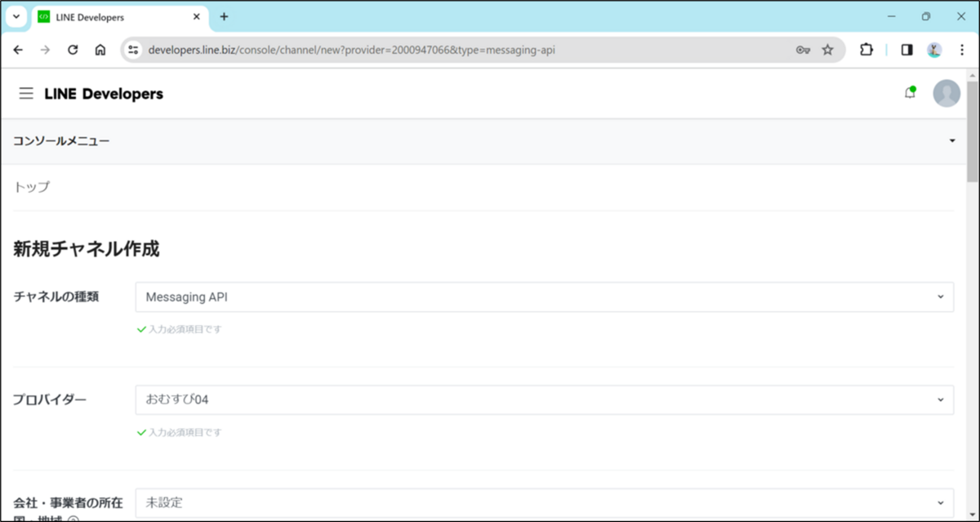Viewport: 980px width, 522px height.
Task: Bookmark this page with the star icon
Action: coord(827,50)
